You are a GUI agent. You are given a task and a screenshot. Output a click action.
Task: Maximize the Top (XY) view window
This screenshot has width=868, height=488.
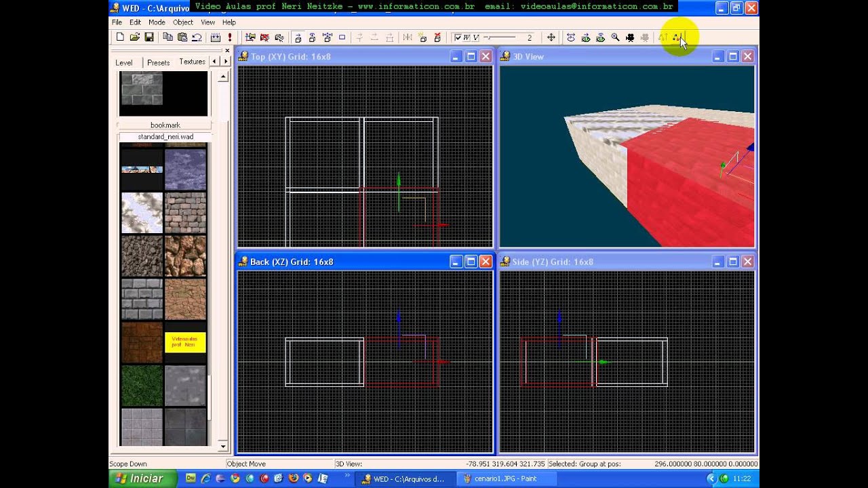click(471, 57)
